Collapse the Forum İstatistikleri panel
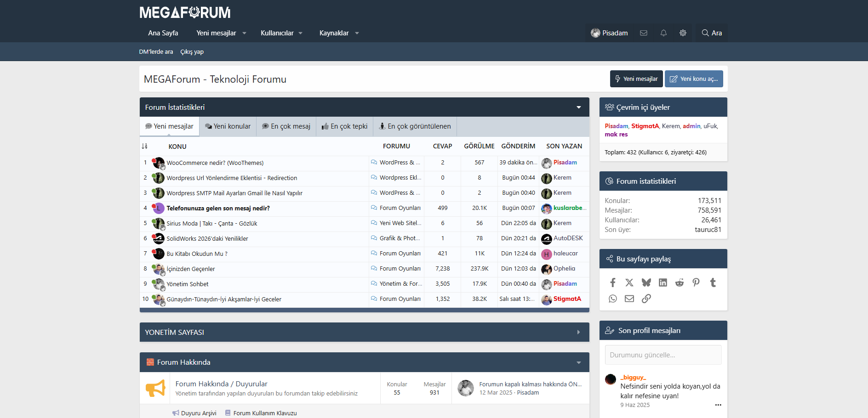Viewport: 868px width, 418px height. click(x=579, y=107)
